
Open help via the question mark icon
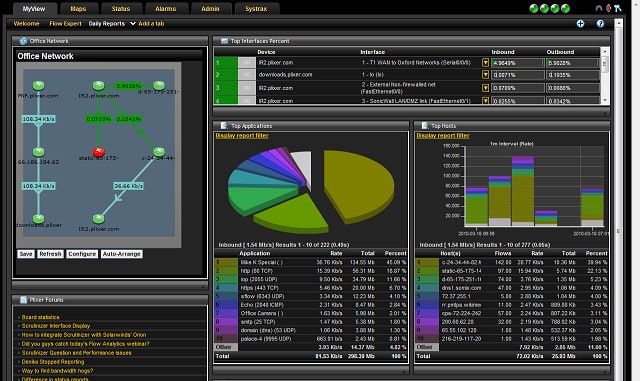tap(600, 24)
